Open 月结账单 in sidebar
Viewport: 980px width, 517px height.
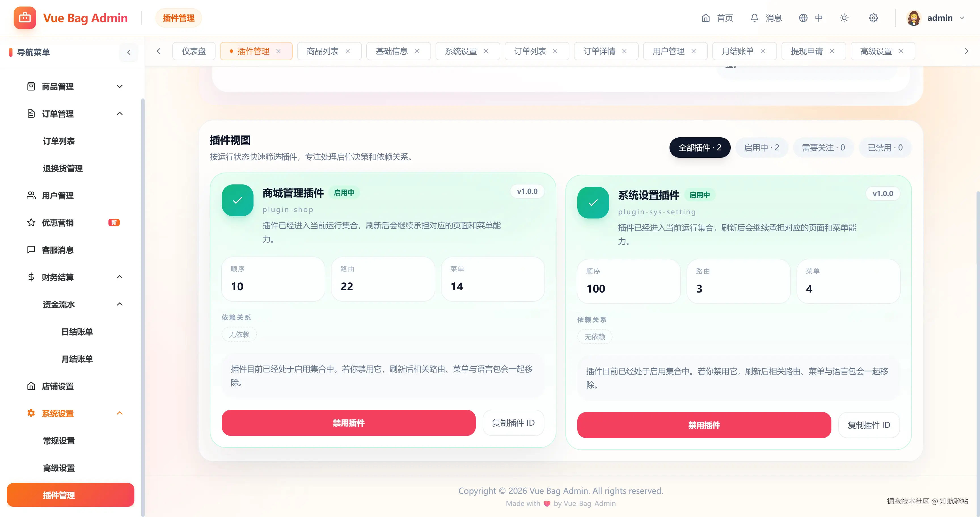pos(77,359)
